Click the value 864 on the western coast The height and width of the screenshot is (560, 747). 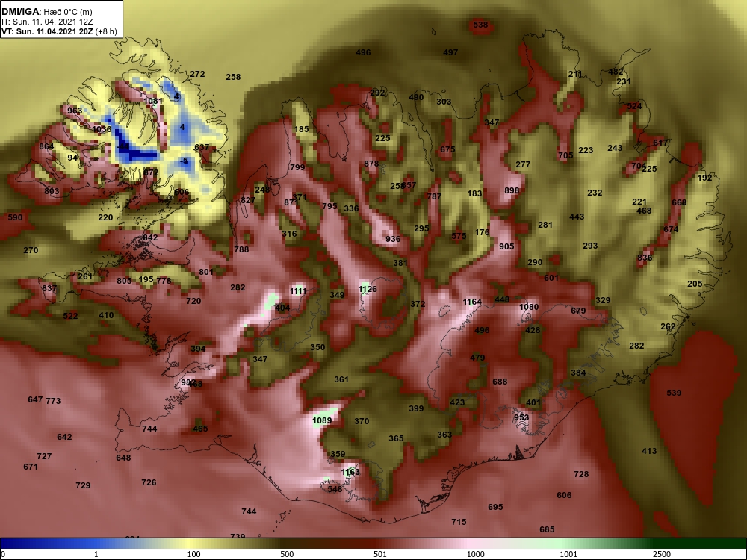coord(46,146)
